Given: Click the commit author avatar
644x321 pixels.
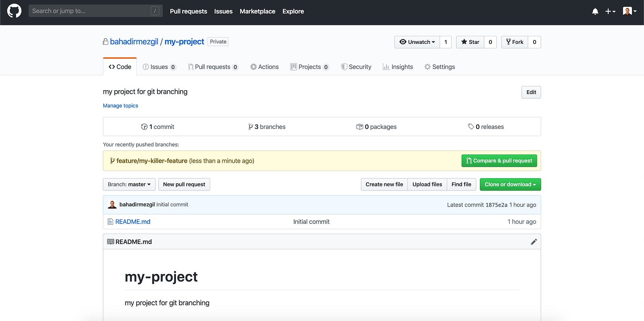Looking at the screenshot, I should (x=112, y=205).
